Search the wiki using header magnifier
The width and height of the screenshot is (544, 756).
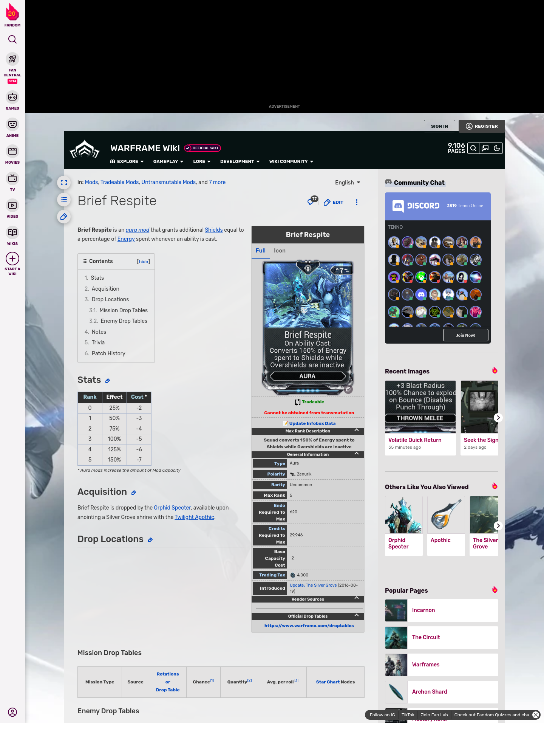click(473, 149)
